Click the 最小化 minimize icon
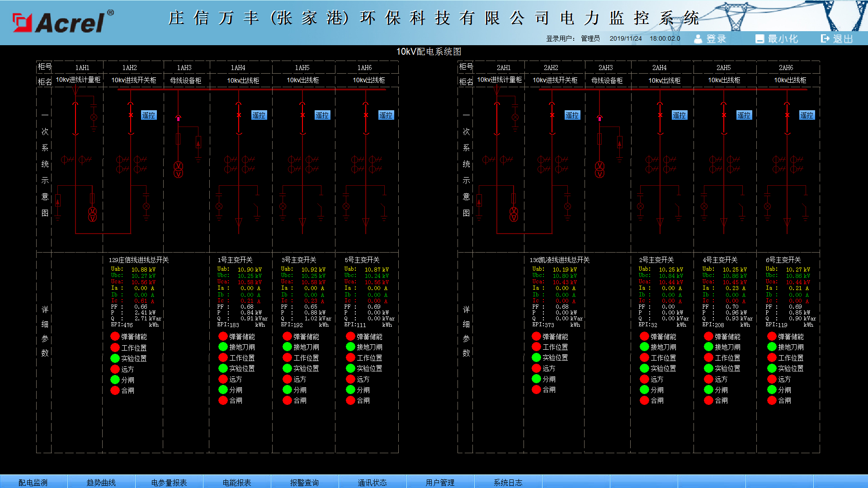 (x=759, y=39)
